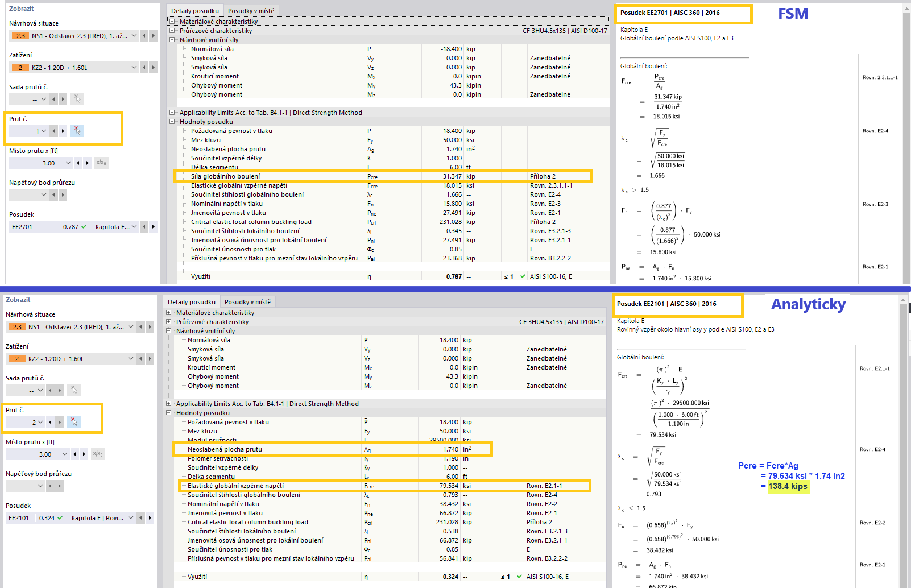Viewport: 911px width, 588px height.
Task: Select Detaily posudku tab in bottom panel
Action: click(x=191, y=301)
